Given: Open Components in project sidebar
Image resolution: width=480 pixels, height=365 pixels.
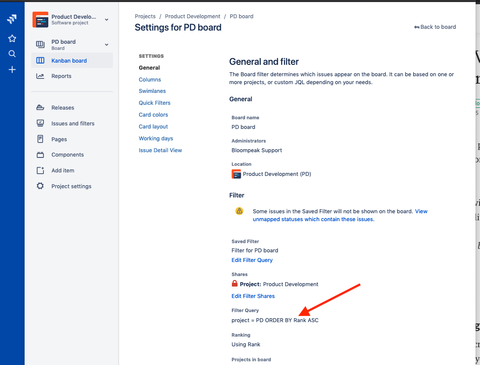Looking at the screenshot, I should 60,155.
